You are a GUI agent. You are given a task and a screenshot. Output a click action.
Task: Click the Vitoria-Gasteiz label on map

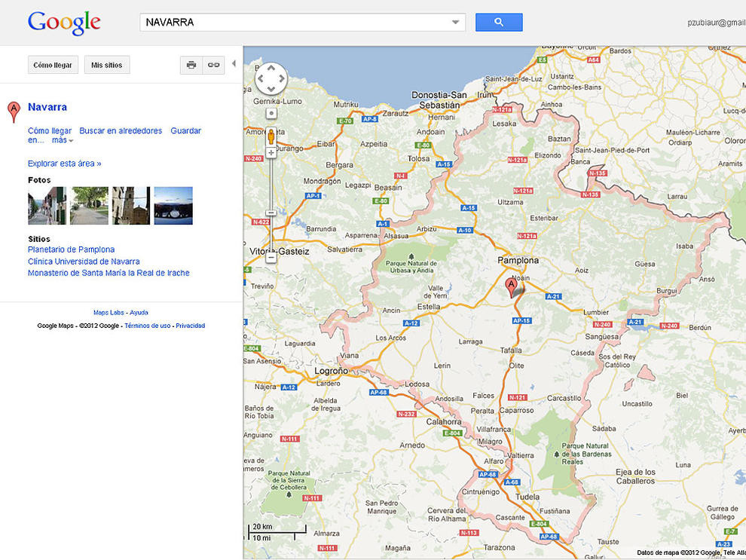click(x=280, y=251)
